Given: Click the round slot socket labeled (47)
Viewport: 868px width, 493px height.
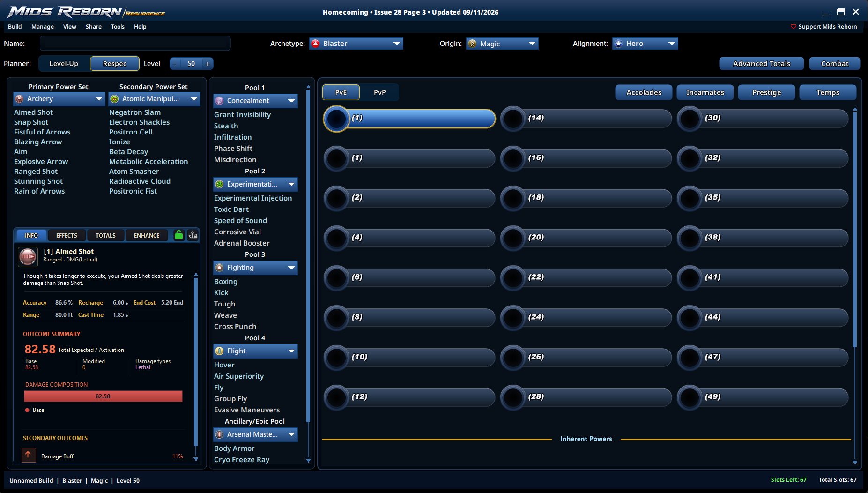Looking at the screenshot, I should (x=690, y=358).
